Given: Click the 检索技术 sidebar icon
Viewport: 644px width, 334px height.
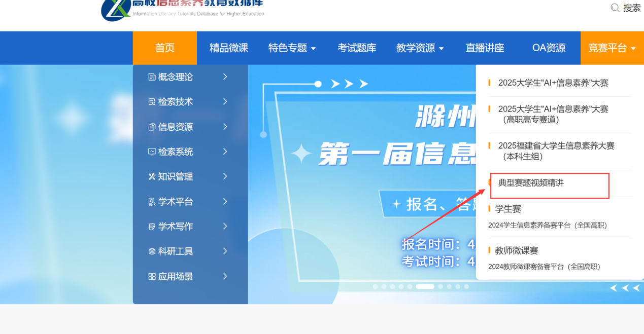Looking at the screenshot, I should (x=152, y=102).
